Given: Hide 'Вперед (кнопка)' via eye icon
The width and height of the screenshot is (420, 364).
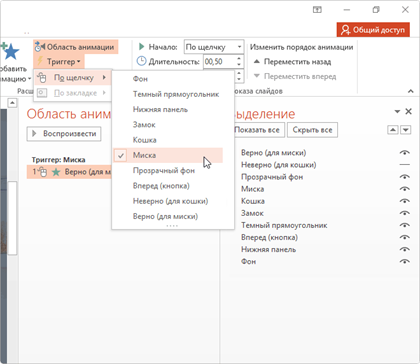Looking at the screenshot, I should pyautogui.click(x=404, y=237).
